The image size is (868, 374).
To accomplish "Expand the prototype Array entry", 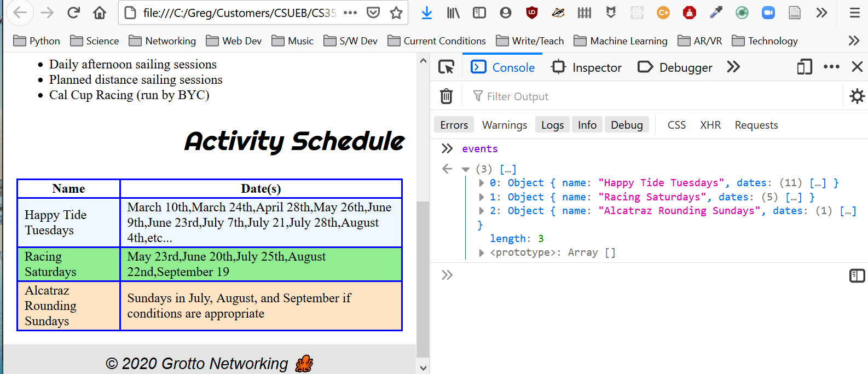I will pyautogui.click(x=481, y=252).
